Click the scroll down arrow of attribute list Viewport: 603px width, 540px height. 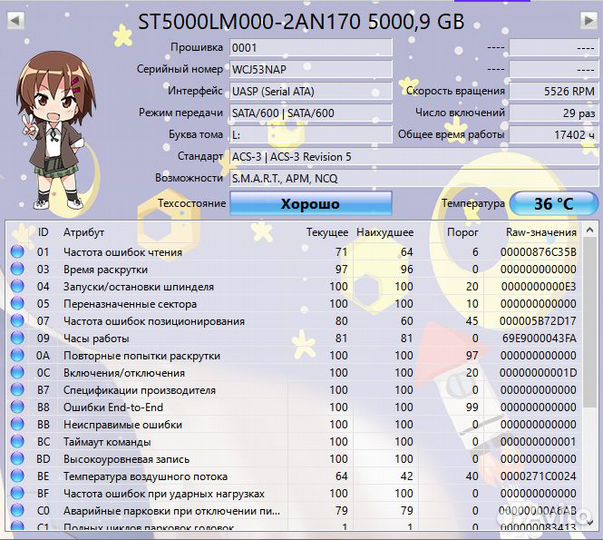(590, 522)
